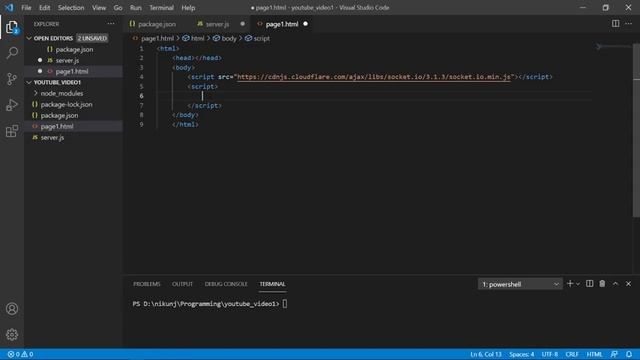Focus the PowerShell terminal prompt
The width and height of the screenshot is (640, 360).
click(210, 304)
